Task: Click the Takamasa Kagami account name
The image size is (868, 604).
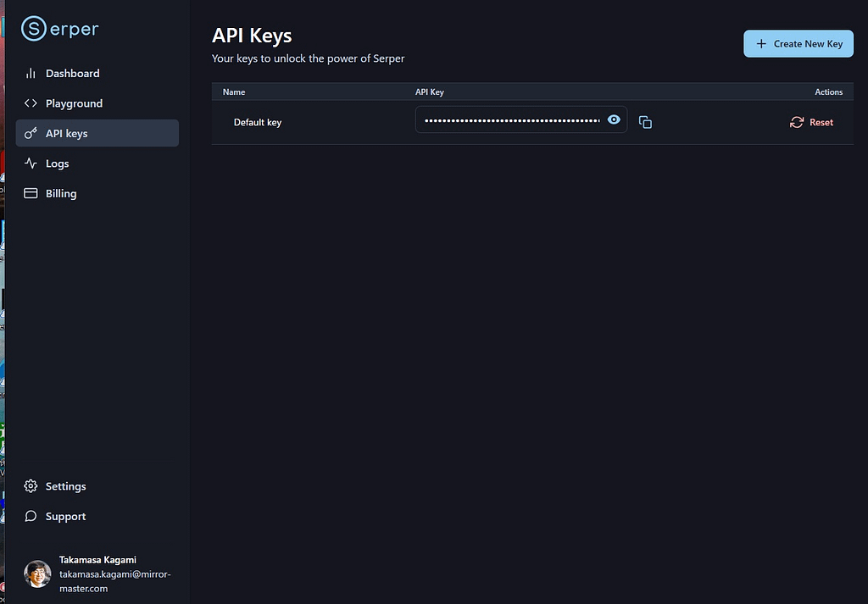Action: (x=97, y=560)
